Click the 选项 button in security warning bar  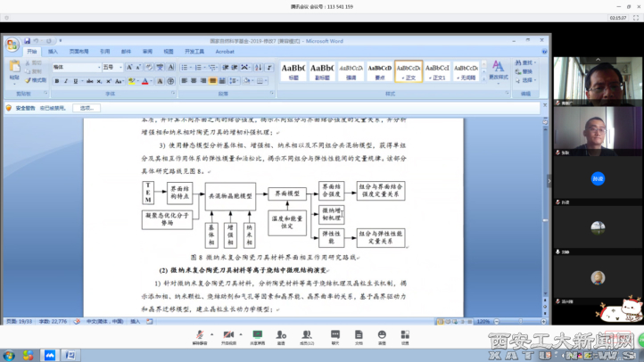87,108
